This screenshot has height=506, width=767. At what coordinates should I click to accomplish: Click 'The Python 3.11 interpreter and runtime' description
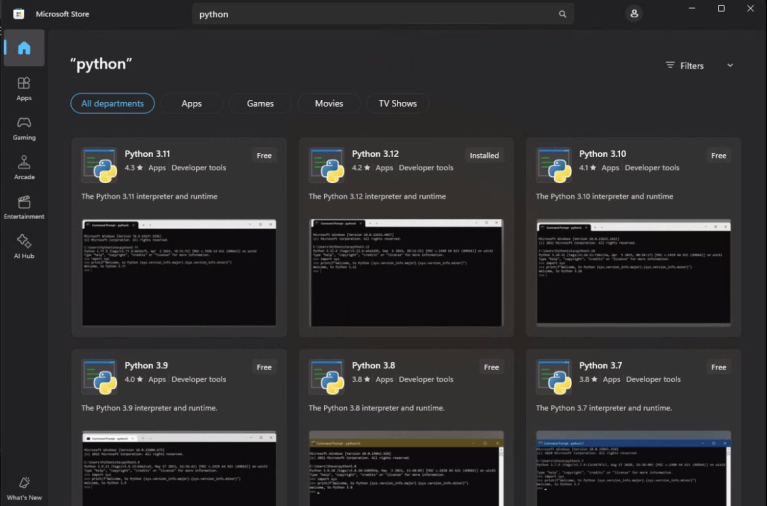click(x=149, y=196)
